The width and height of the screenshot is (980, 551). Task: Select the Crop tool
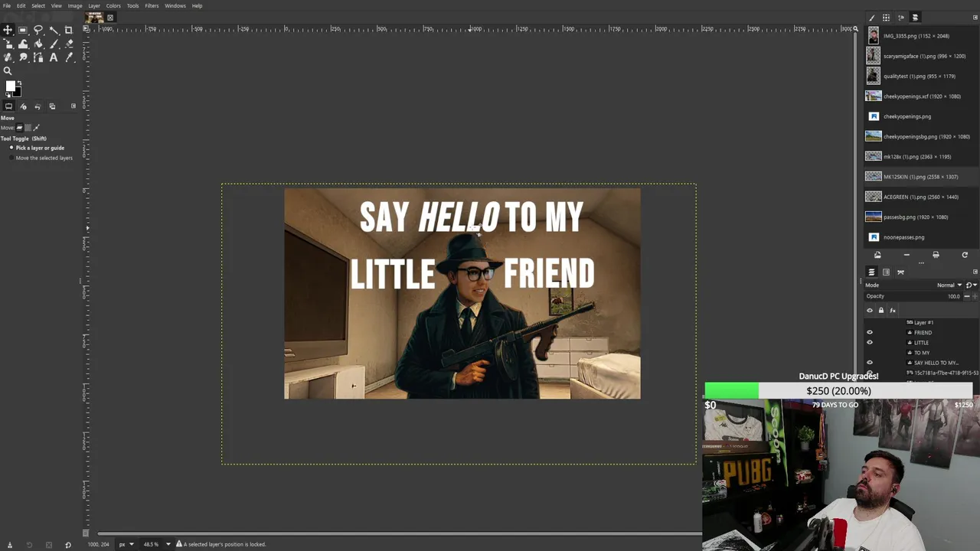pos(68,30)
